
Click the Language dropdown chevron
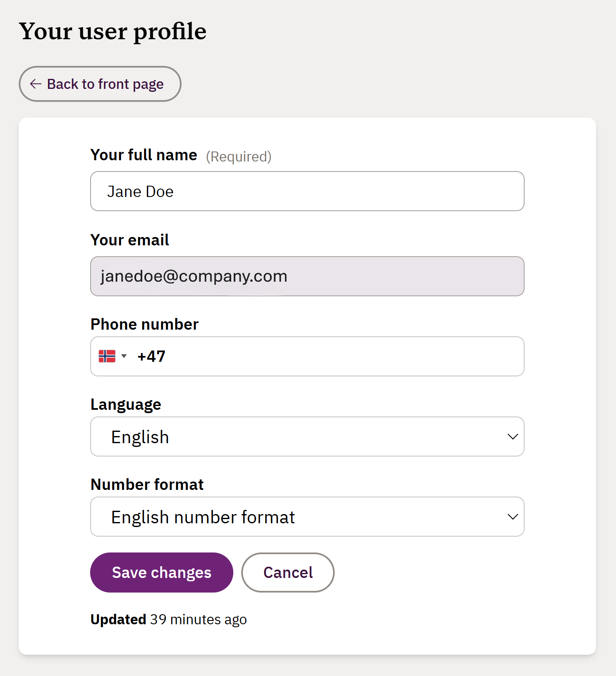pos(512,436)
